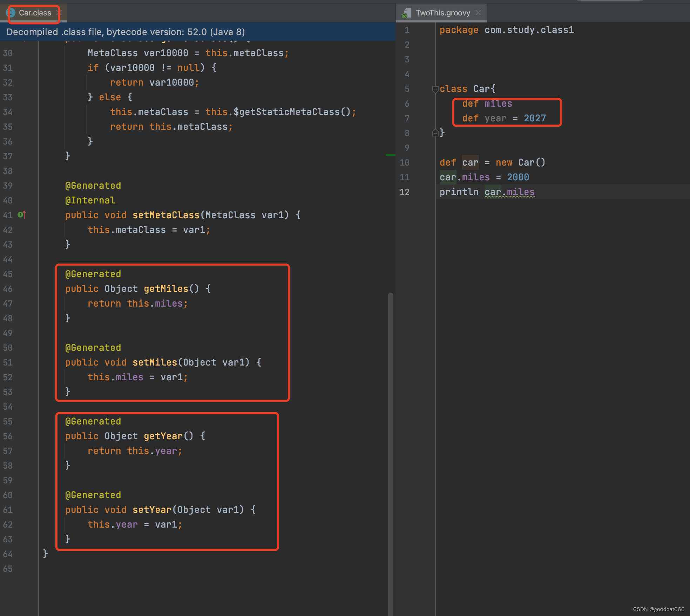Image resolution: width=690 pixels, height=616 pixels.
Task: Click the underlined car.miles in println statement
Action: 509,192
